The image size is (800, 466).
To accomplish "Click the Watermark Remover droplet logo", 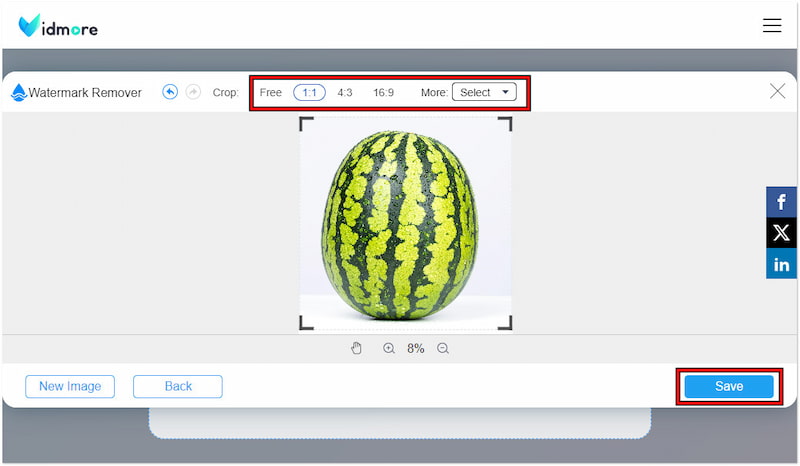I will click(x=18, y=93).
